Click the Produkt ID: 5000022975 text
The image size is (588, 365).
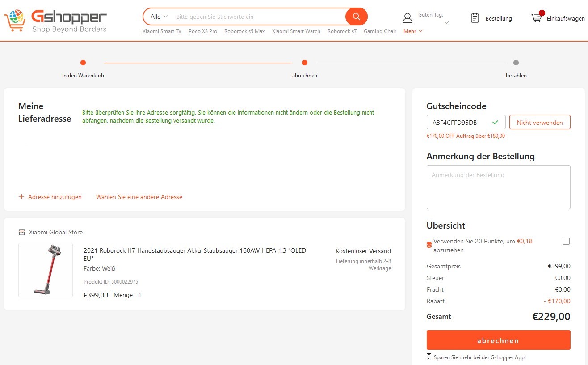(111, 282)
